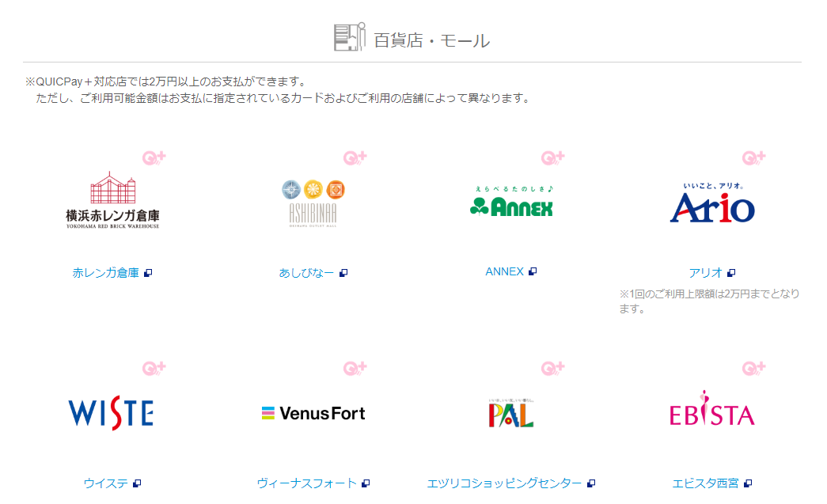Screen dimensions: 827x504
Task: Open the ヴィーナスフォート link
Action: [x=306, y=483]
